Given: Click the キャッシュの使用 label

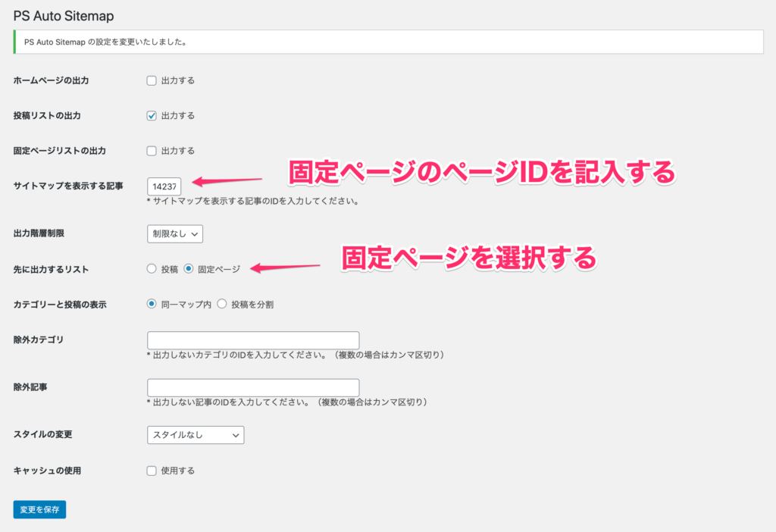Looking at the screenshot, I should click(x=47, y=471).
